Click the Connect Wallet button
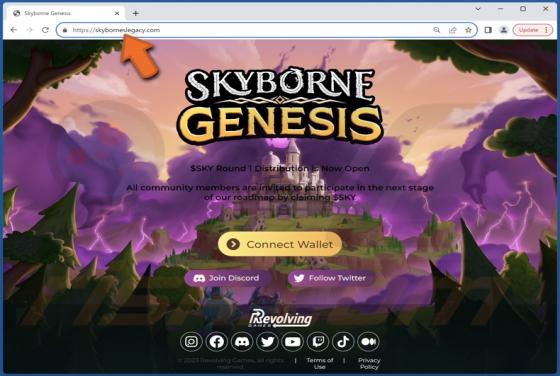 click(x=280, y=244)
